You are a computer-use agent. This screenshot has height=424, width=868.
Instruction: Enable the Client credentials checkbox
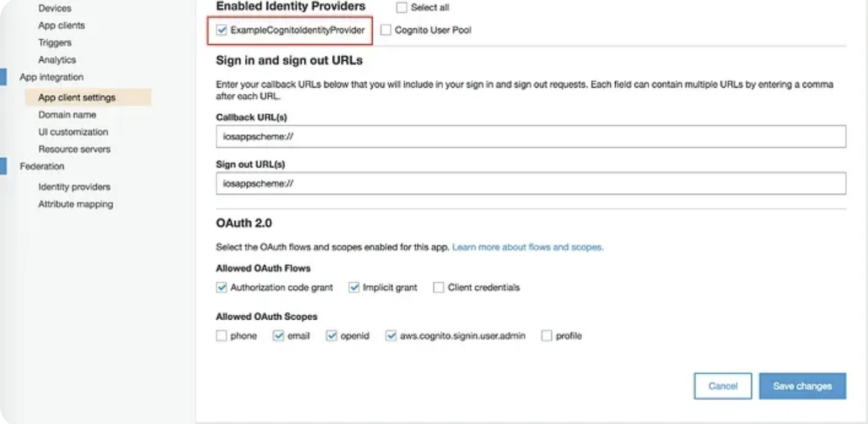[x=438, y=287]
